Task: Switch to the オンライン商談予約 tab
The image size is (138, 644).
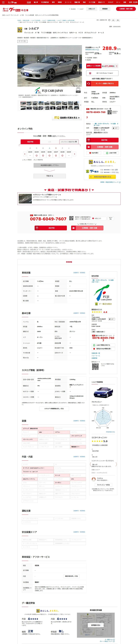Action: 69,142
